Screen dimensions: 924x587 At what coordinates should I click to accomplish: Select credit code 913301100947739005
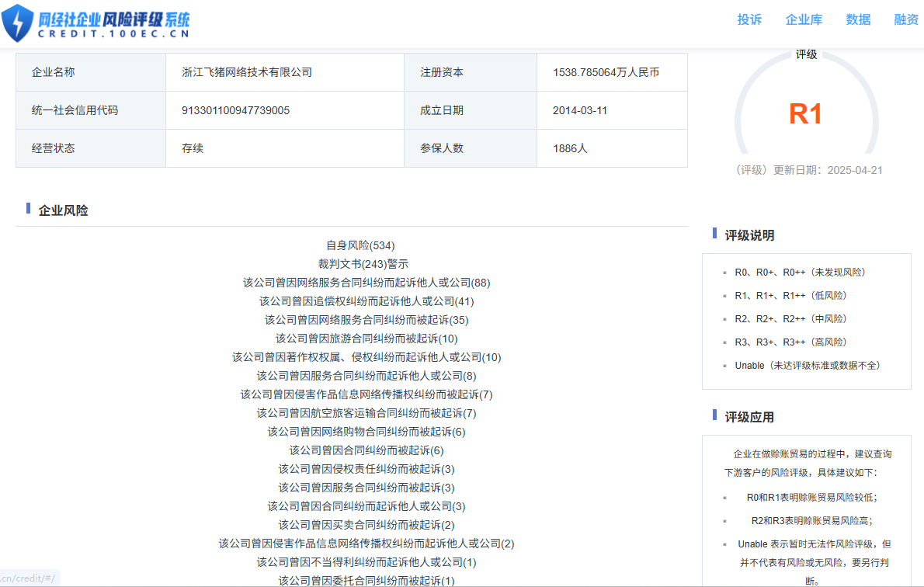click(236, 110)
